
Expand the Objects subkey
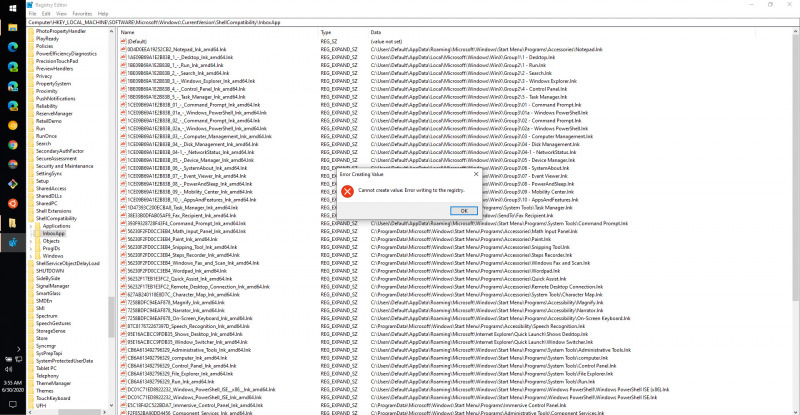pos(31,241)
